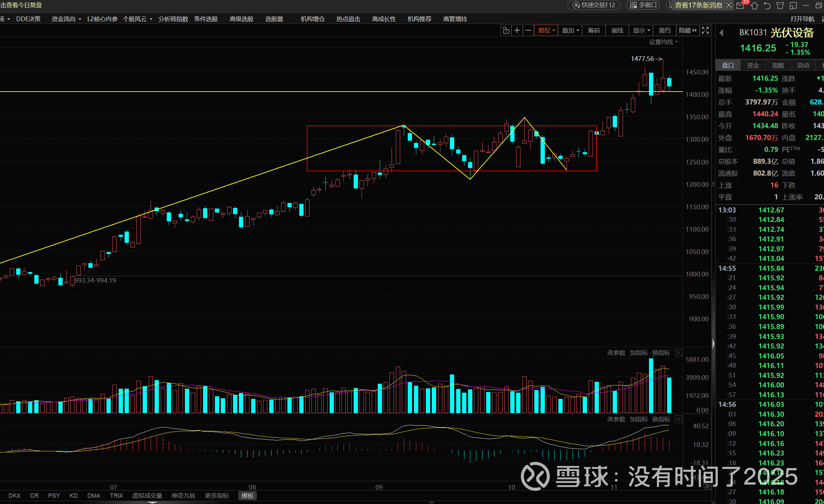Go to home page icon
This screenshot has width=824, height=504.
(754, 5)
